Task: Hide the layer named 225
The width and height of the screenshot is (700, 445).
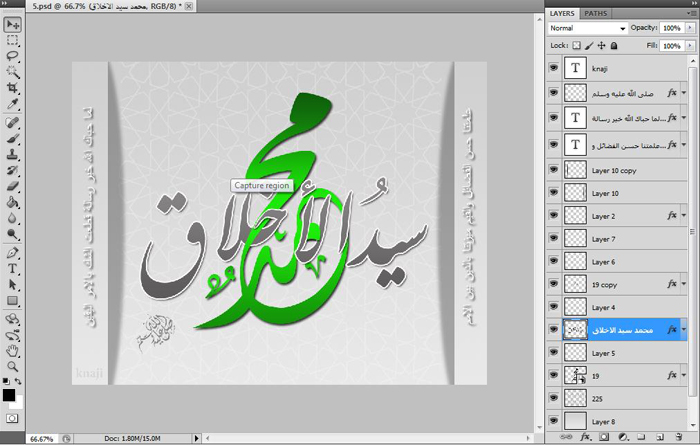Action: tap(554, 398)
